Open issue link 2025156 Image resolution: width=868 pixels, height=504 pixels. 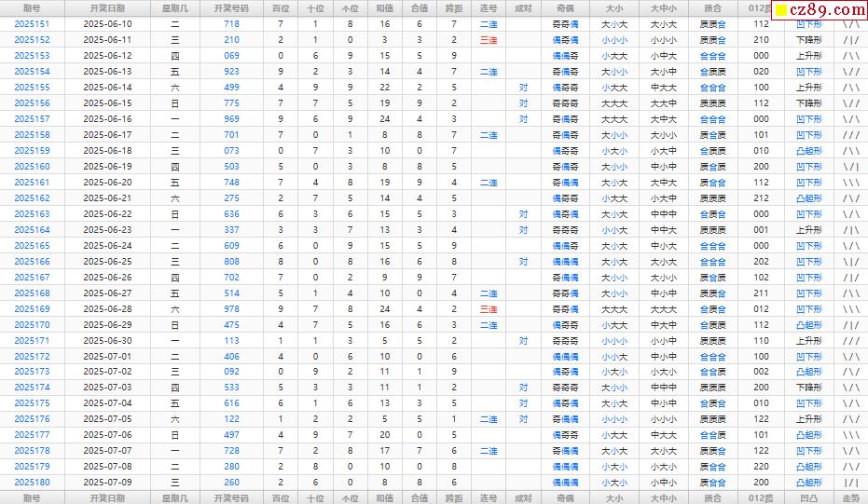[32, 103]
